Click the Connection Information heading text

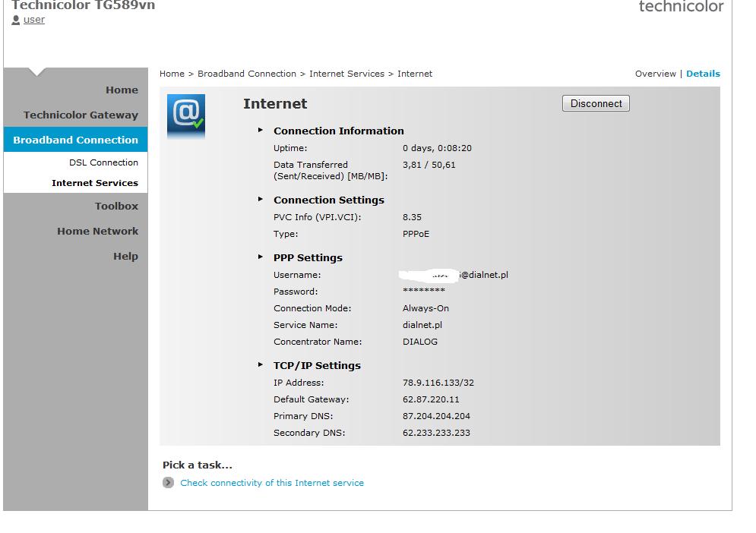(338, 131)
